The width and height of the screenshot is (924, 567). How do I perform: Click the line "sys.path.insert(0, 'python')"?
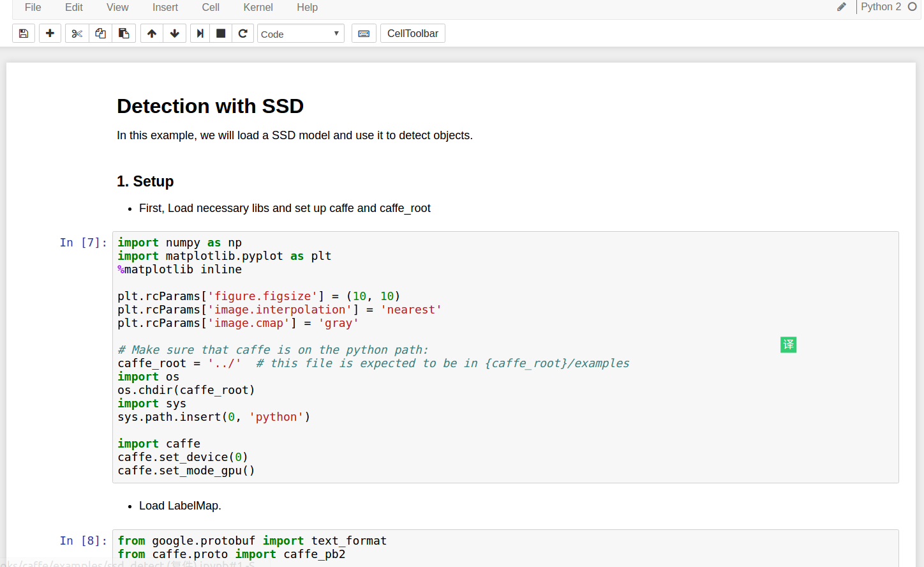pyautogui.click(x=214, y=417)
